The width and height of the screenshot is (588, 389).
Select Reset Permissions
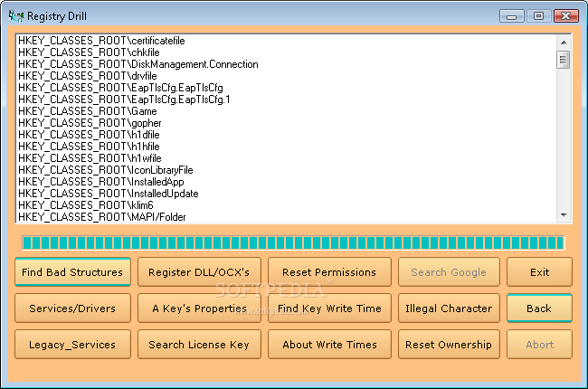(x=329, y=272)
